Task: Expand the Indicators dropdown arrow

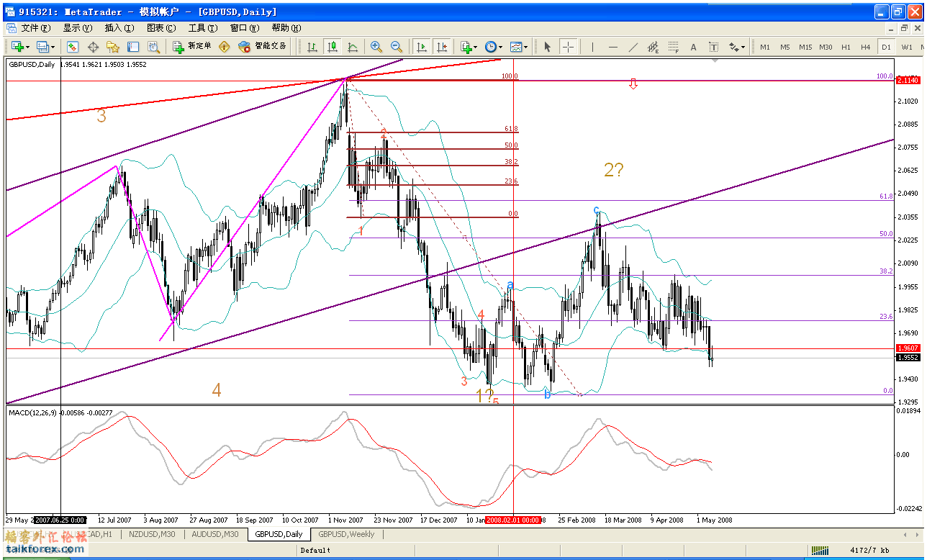Action: click(476, 48)
